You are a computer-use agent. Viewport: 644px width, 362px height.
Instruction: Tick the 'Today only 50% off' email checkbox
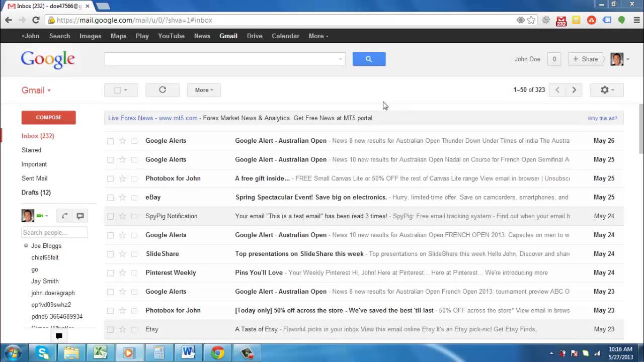(110, 311)
